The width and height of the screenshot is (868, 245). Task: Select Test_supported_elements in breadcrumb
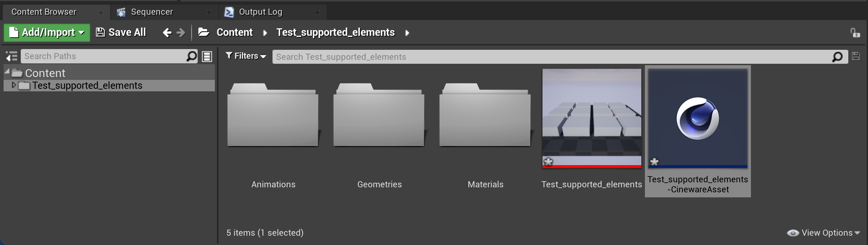click(x=336, y=32)
